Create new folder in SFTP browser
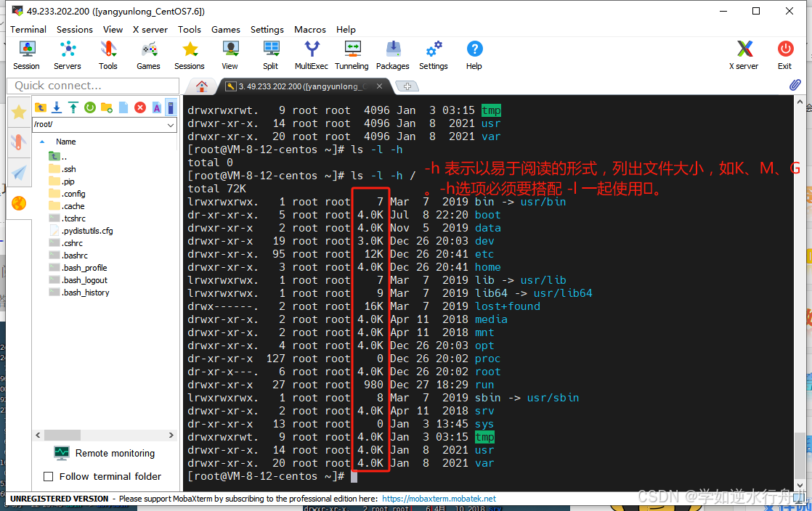This screenshot has height=511, width=812. point(107,107)
